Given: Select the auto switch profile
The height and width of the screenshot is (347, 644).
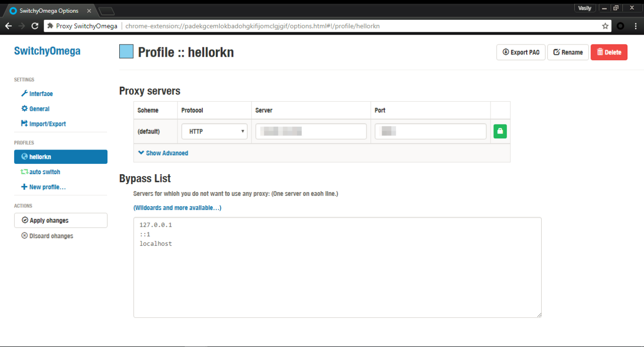Looking at the screenshot, I should point(41,172).
